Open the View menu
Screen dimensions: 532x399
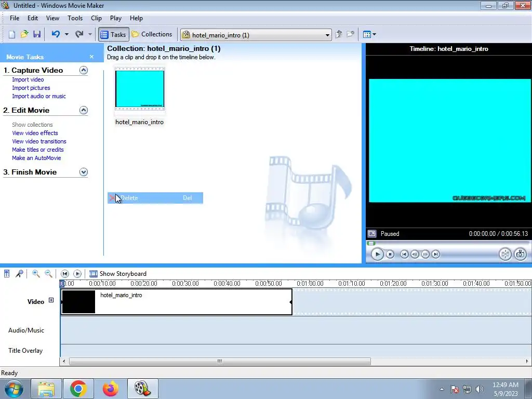coord(52,18)
